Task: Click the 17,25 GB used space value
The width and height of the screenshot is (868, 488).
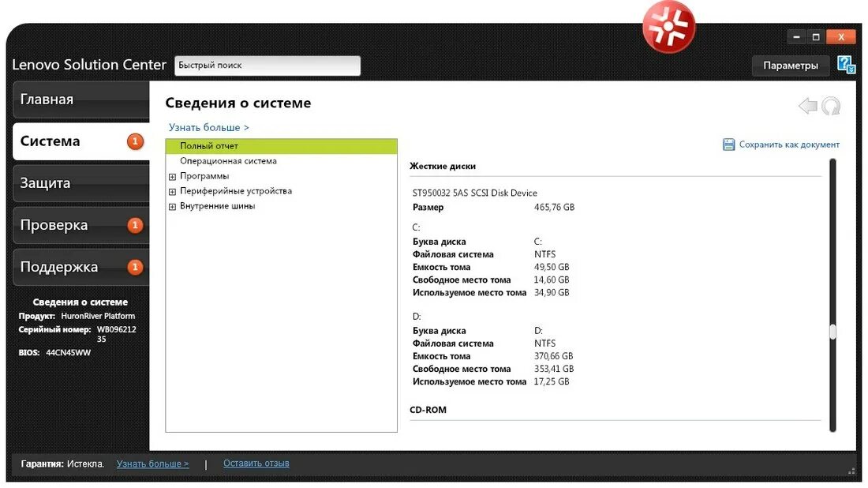Action: click(552, 381)
